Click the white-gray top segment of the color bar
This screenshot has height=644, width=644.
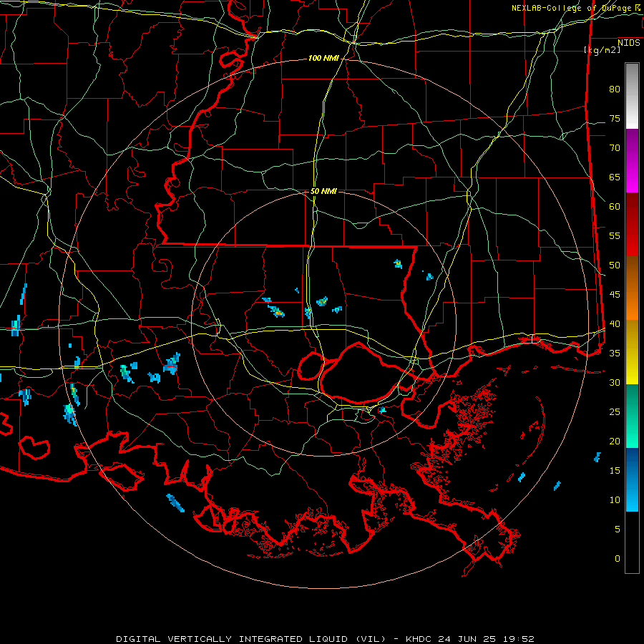pyautogui.click(x=632, y=96)
